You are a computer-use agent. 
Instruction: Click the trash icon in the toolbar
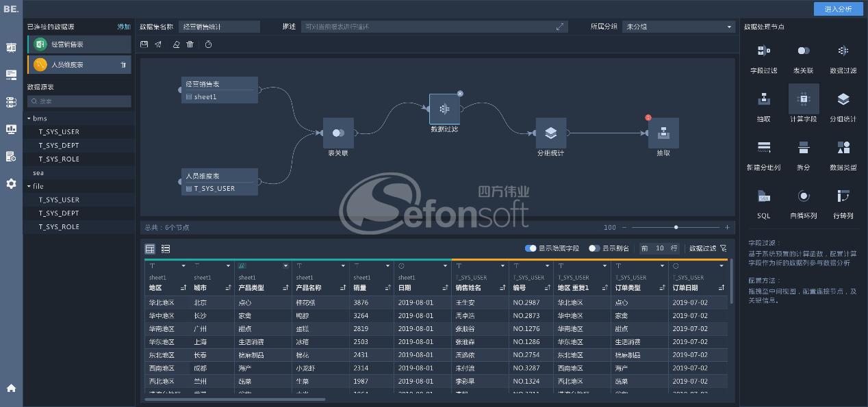click(x=190, y=44)
